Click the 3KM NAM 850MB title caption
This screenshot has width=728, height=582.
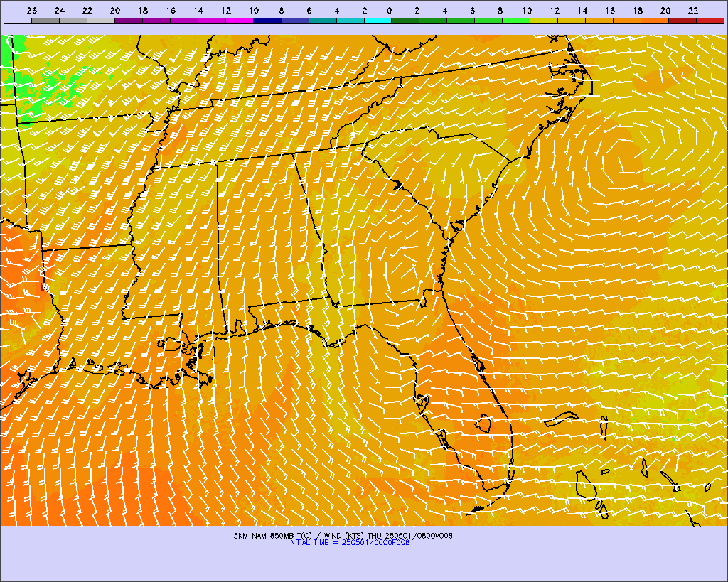(343, 536)
